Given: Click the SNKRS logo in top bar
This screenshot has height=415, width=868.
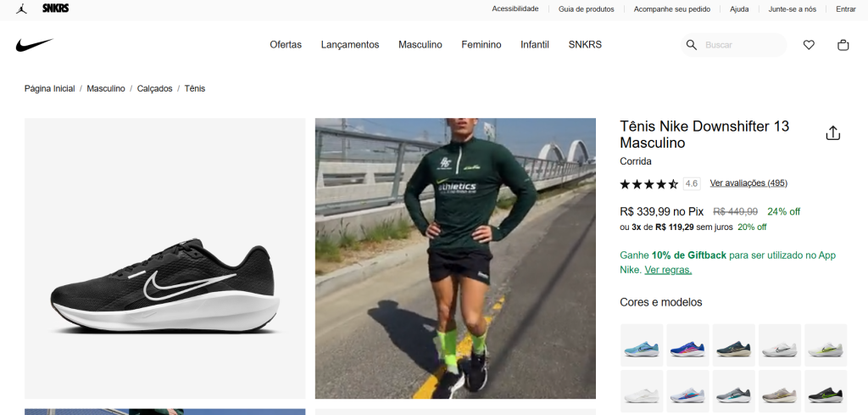Looking at the screenshot, I should (55, 8).
